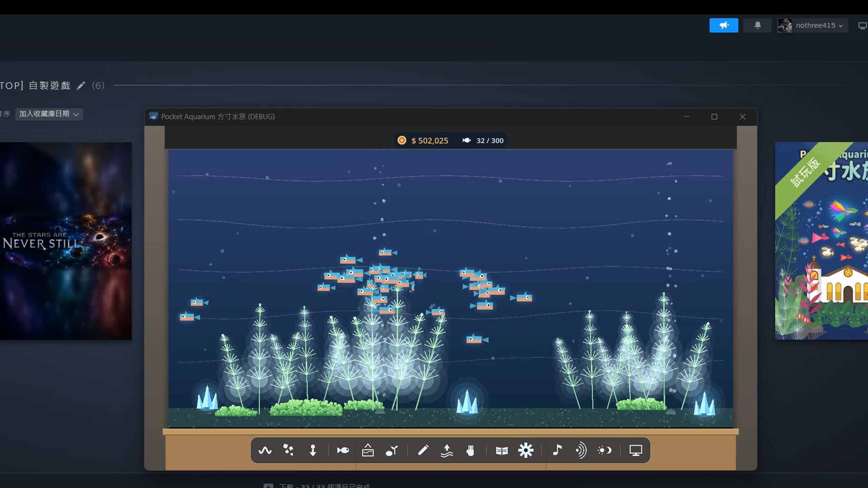Select the fish food scatter icon
Screen dimensions: 868x488
(x=288, y=450)
